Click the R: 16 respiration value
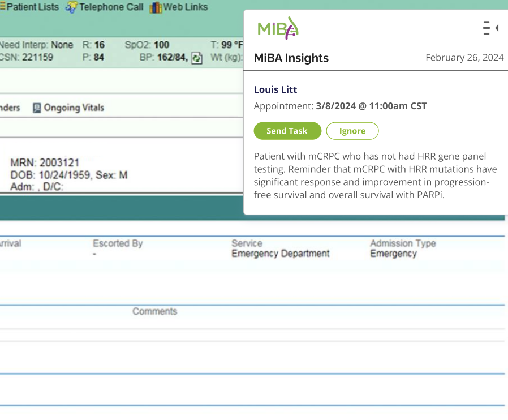 (94, 45)
